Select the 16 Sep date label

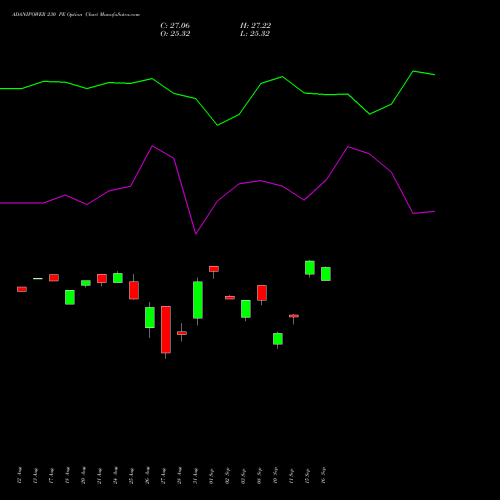tap(323, 476)
